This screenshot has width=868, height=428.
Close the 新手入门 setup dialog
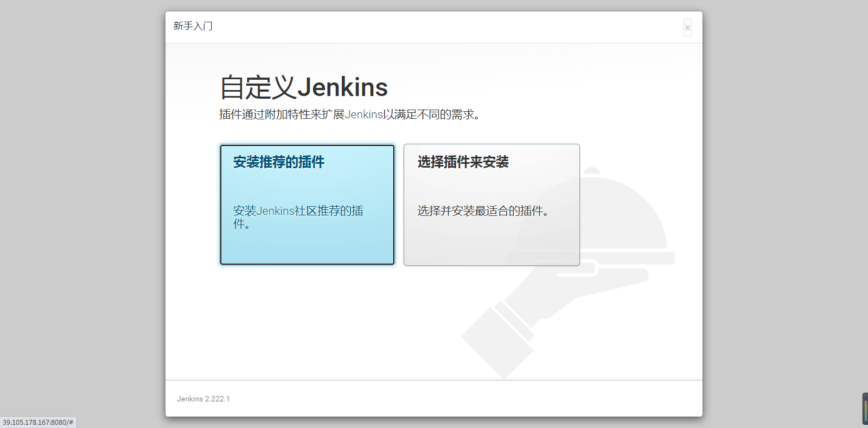[x=687, y=28]
